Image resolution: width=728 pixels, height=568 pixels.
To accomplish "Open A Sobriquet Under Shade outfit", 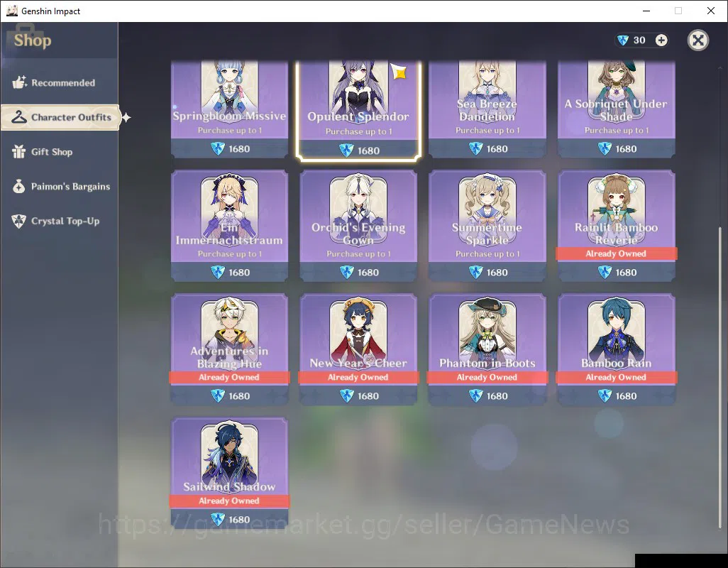I will [616, 109].
